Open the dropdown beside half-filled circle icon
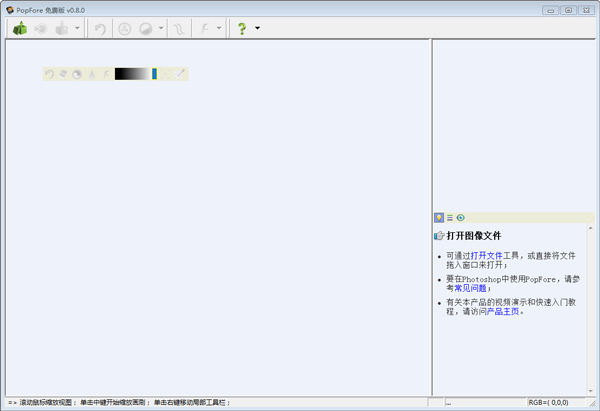 tap(161, 29)
